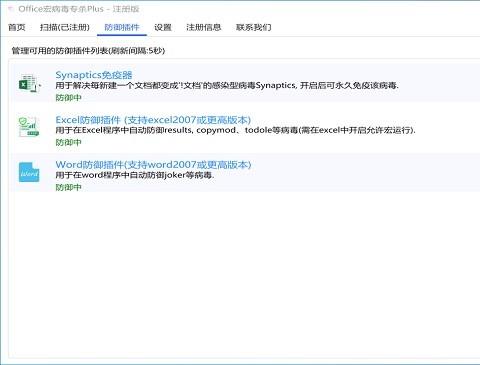
Task: Click the Excel防御插件 shield icon
Action: pyautogui.click(x=29, y=127)
